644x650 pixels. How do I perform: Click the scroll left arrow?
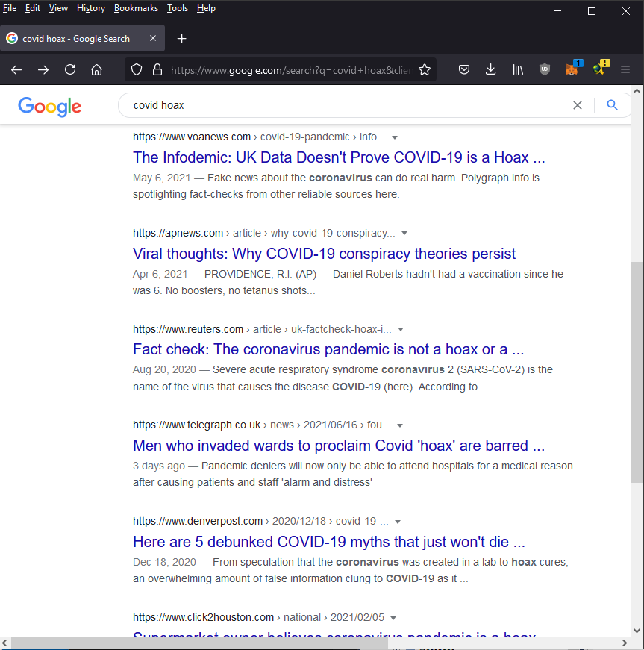pos(4,643)
